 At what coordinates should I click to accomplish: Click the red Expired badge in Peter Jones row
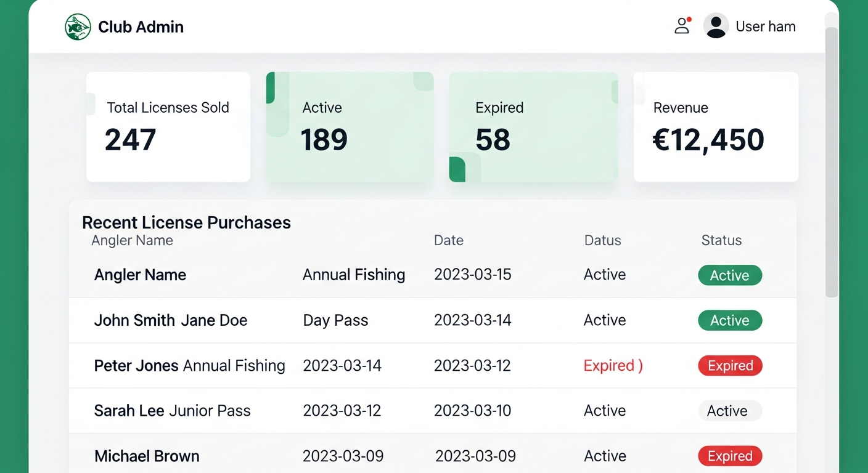[x=730, y=366]
